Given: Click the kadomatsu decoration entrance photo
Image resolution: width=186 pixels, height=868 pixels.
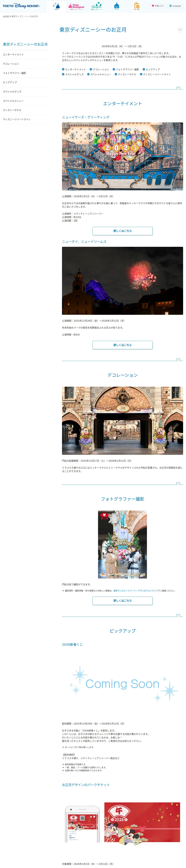Looking at the screenshot, I should [122, 421].
